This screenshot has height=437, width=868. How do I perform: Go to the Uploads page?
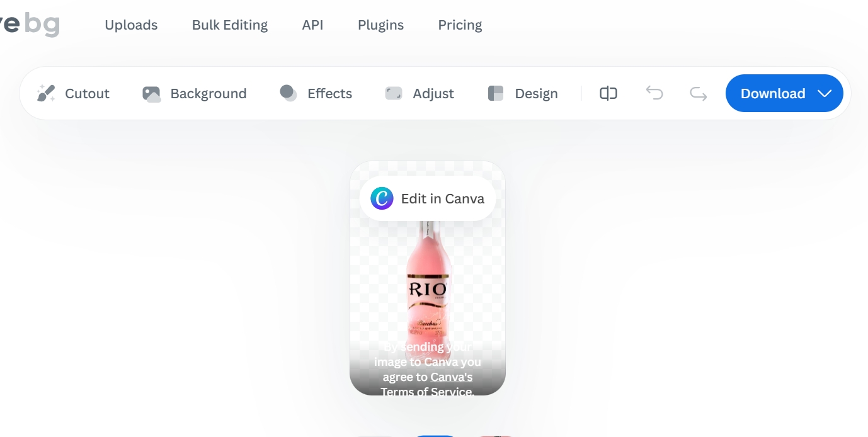pyautogui.click(x=131, y=25)
